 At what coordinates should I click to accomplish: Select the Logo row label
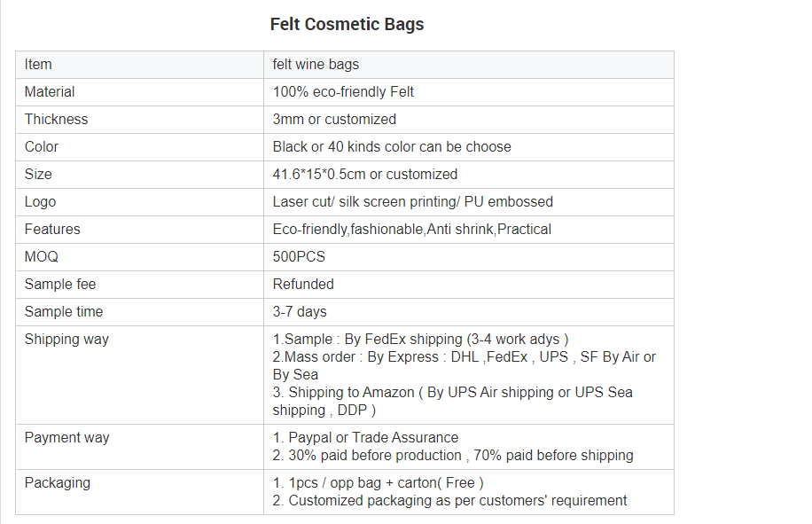(40, 201)
